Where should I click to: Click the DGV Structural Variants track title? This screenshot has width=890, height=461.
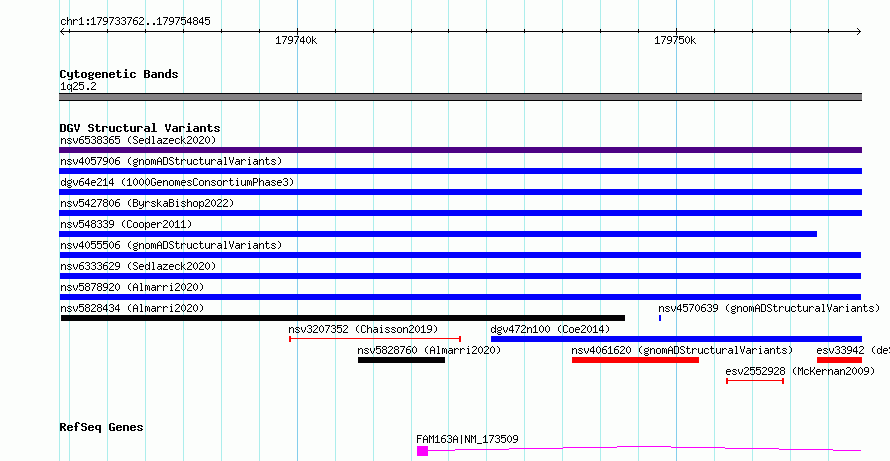[x=140, y=128]
